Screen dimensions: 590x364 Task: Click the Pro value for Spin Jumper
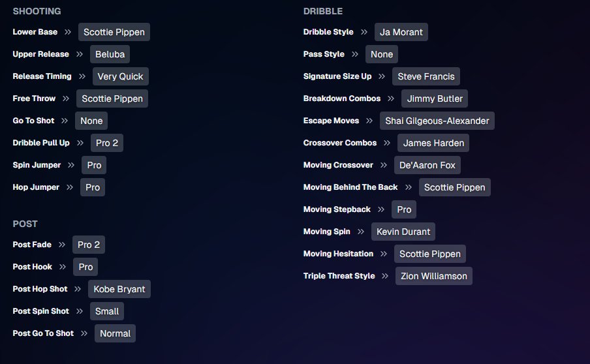click(x=94, y=165)
